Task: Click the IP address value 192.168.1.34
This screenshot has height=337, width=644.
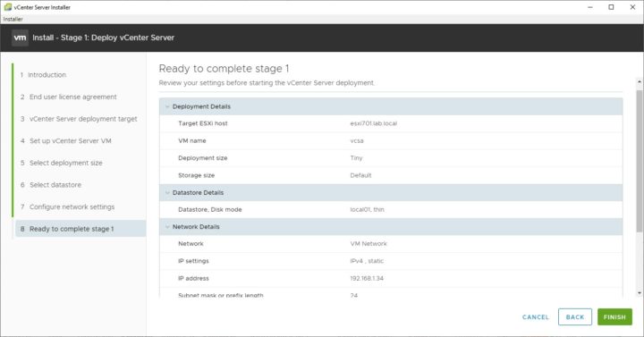Action: (367, 278)
